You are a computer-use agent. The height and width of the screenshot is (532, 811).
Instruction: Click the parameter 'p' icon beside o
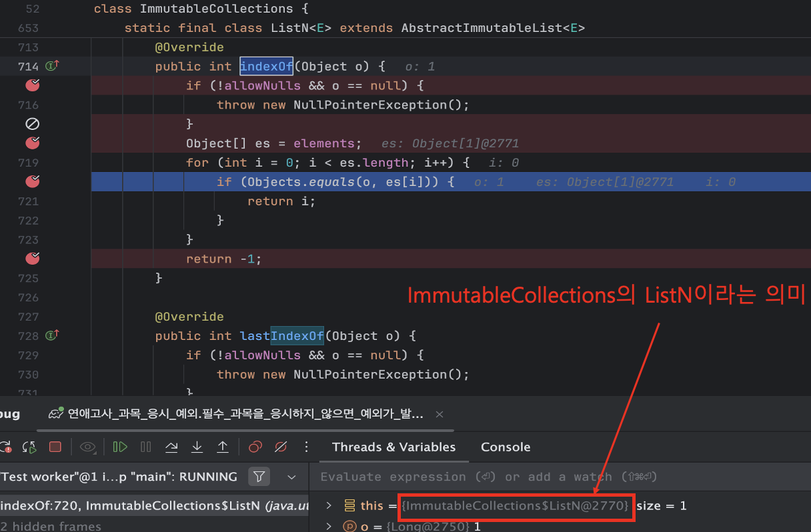pyautogui.click(x=349, y=527)
